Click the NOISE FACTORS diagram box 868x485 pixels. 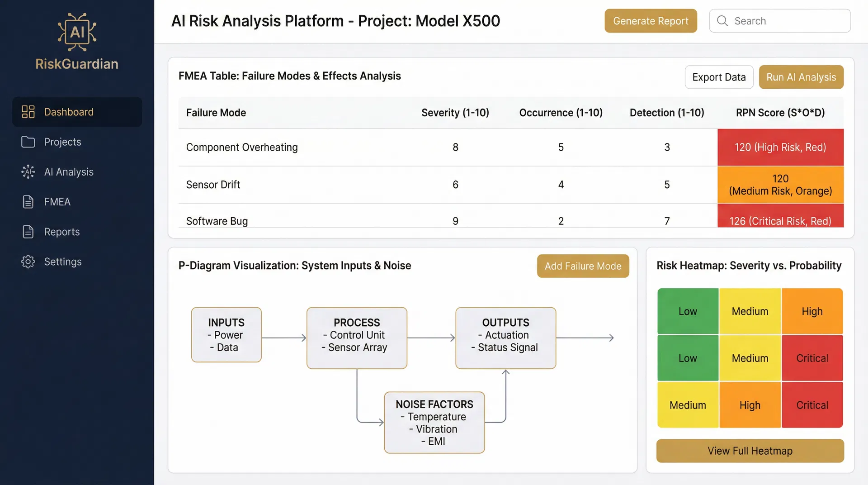[434, 422]
